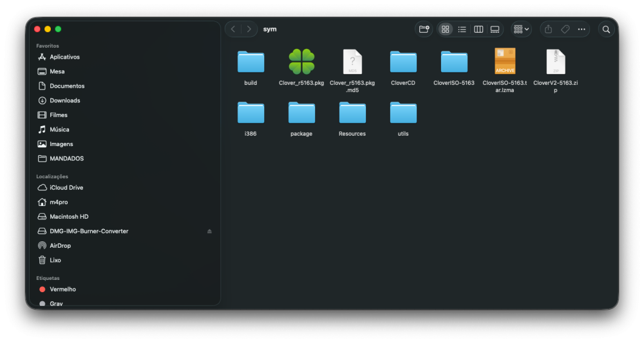This screenshot has height=343, width=644.
Task: Select the Resources folder
Action: tap(352, 113)
